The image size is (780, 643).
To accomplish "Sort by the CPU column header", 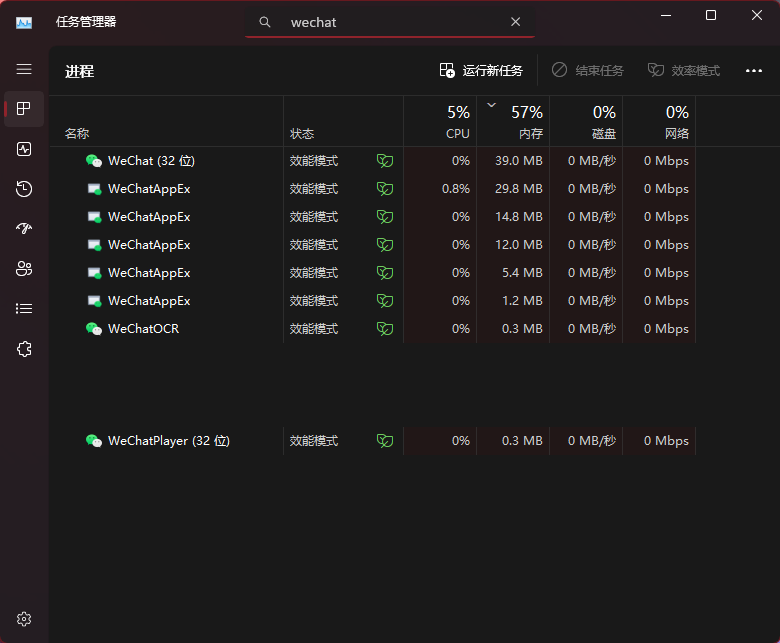I will click(x=440, y=121).
